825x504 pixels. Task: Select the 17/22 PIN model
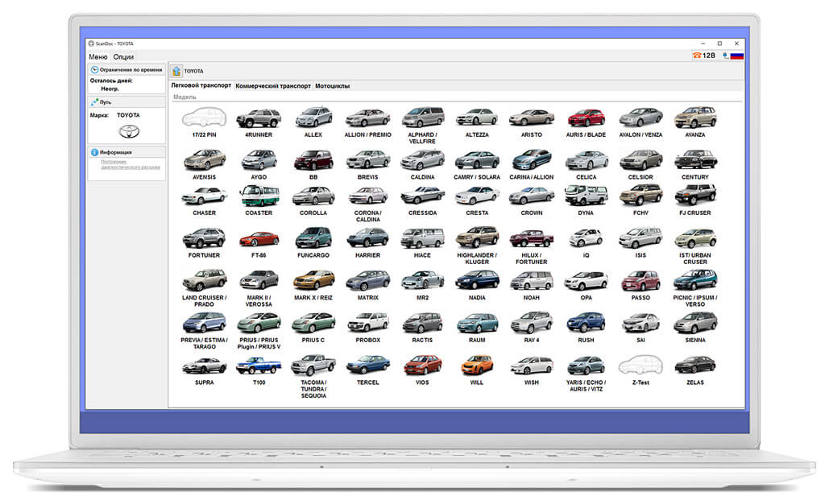[x=204, y=118]
